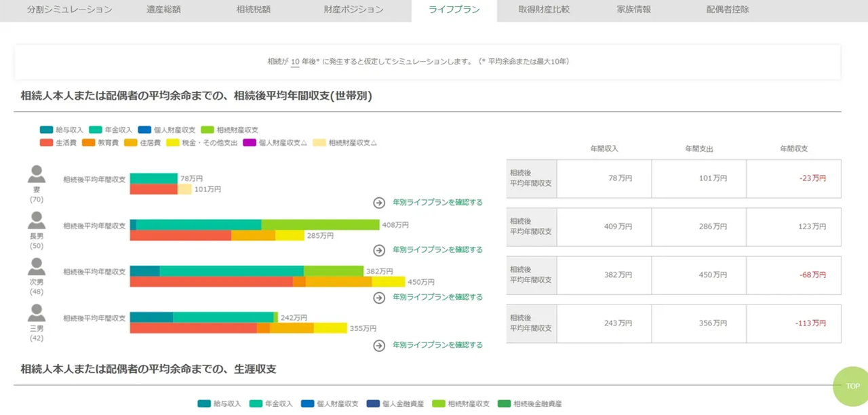The width and height of the screenshot is (868, 415).
Task: Click the arrow icon in 長男's row
Action: 379,250
